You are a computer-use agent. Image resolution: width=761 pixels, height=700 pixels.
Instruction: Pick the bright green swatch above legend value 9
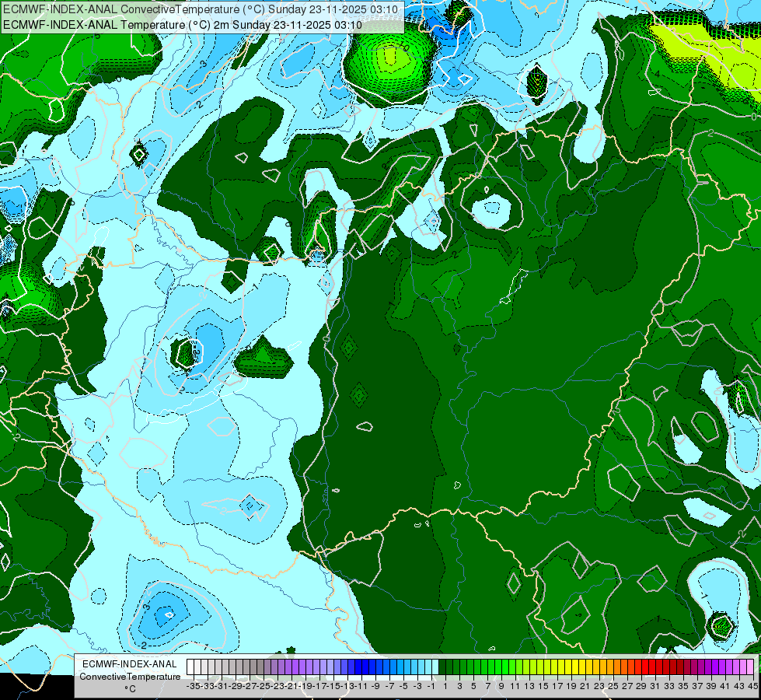pyautogui.click(x=498, y=667)
